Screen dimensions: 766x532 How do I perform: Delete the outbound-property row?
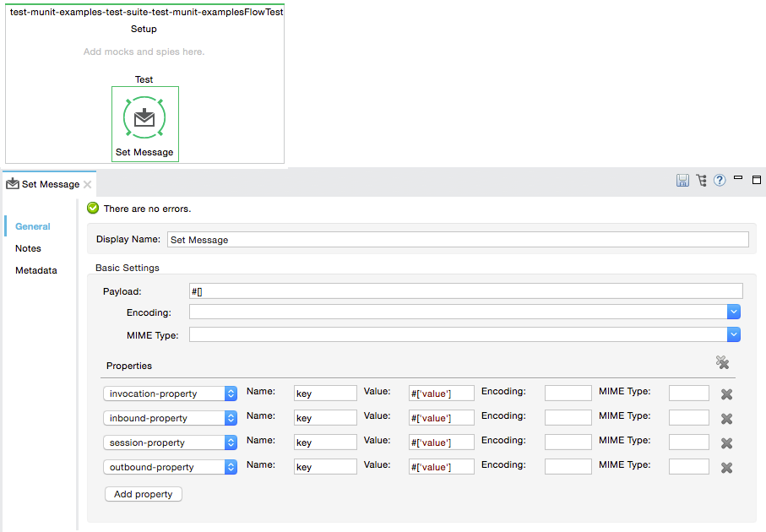coord(726,468)
